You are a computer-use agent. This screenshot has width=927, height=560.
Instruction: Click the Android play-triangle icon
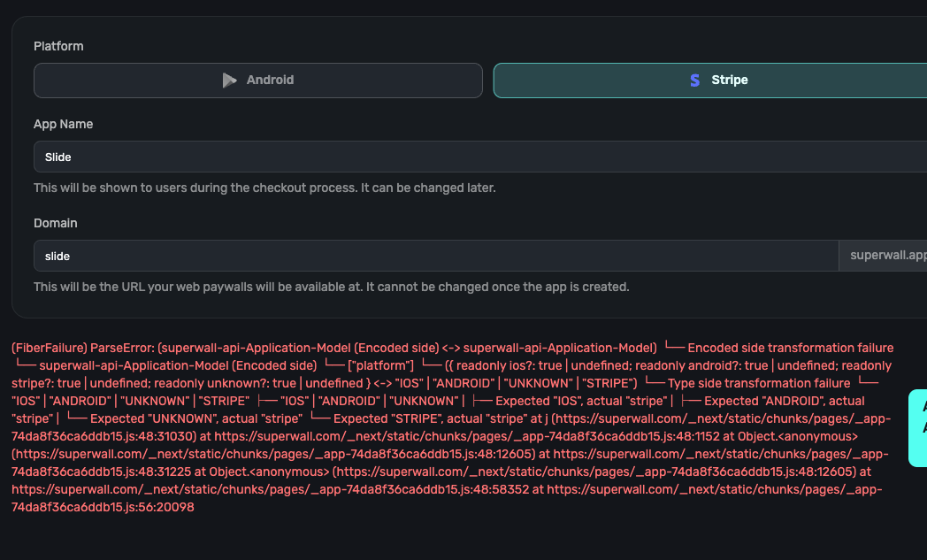coord(230,81)
